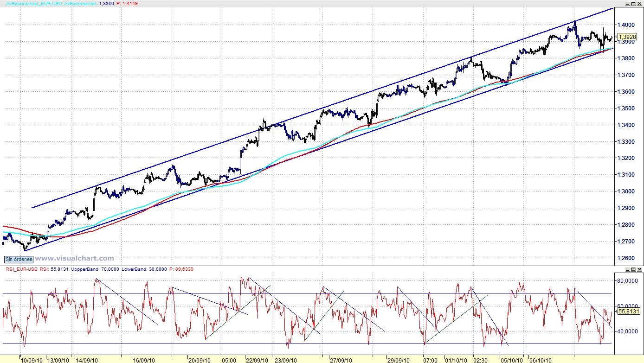Click the 'UppperBand: 70,0000' label
The height and width of the screenshot is (363, 644).
click(x=96, y=269)
